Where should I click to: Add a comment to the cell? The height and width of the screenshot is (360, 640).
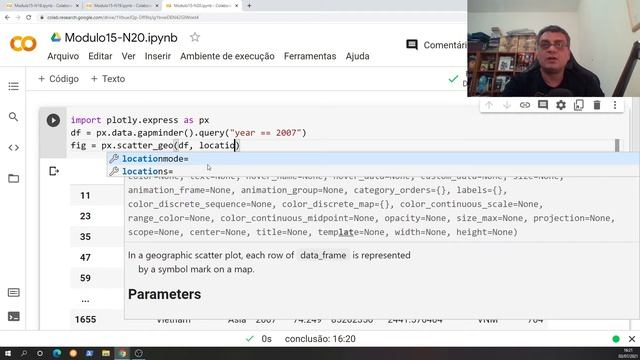[x=542, y=105]
